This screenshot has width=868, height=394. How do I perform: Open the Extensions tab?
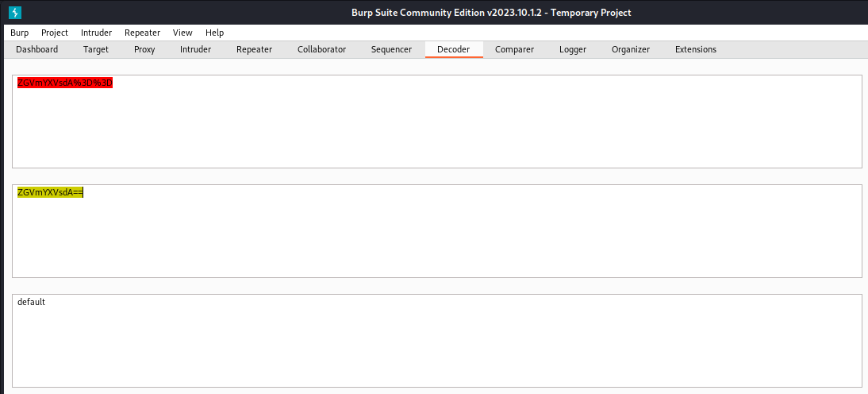[x=695, y=49]
